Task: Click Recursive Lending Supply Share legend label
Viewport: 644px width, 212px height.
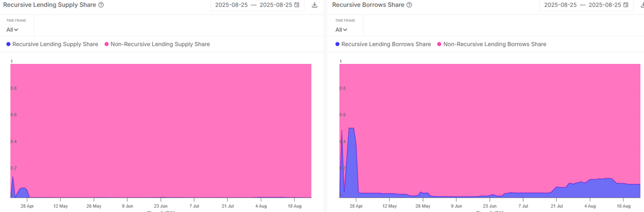Action: pyautogui.click(x=55, y=44)
